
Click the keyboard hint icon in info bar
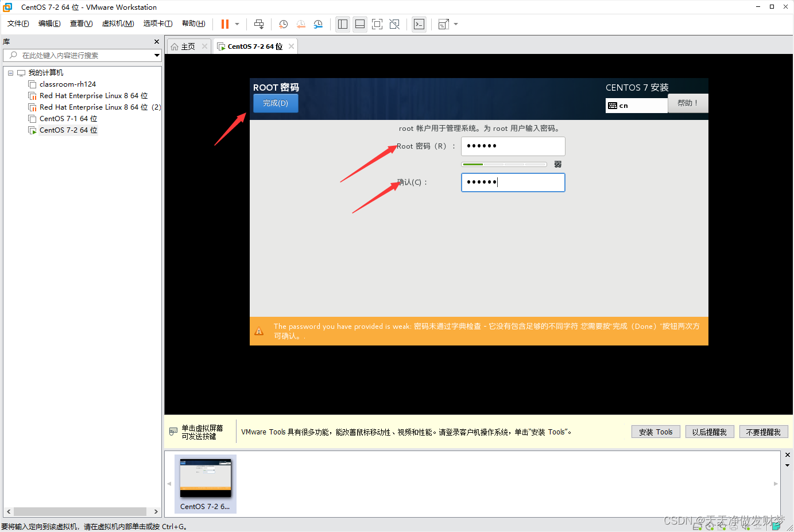click(x=173, y=432)
